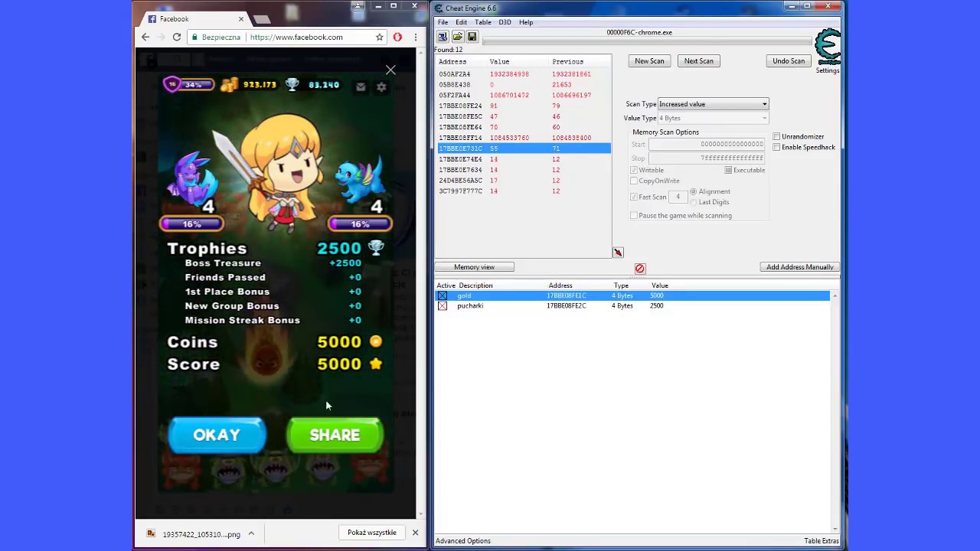
Task: Click the red arrow add-to-list icon
Action: (x=618, y=253)
